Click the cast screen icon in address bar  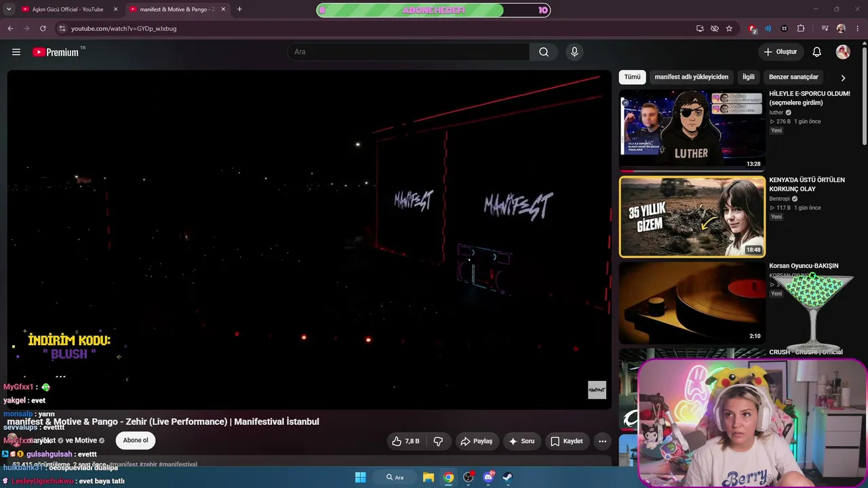pyautogui.click(x=700, y=28)
